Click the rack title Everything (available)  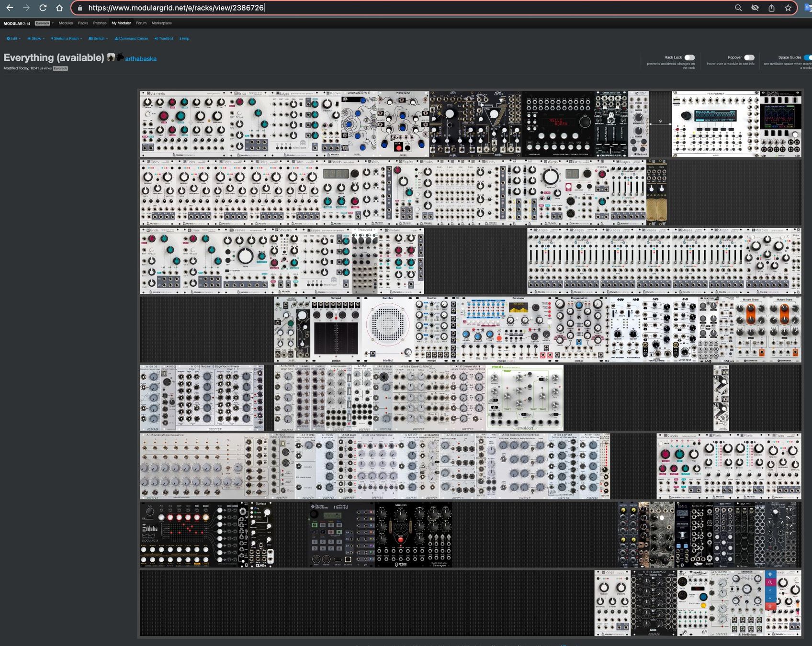tap(54, 57)
